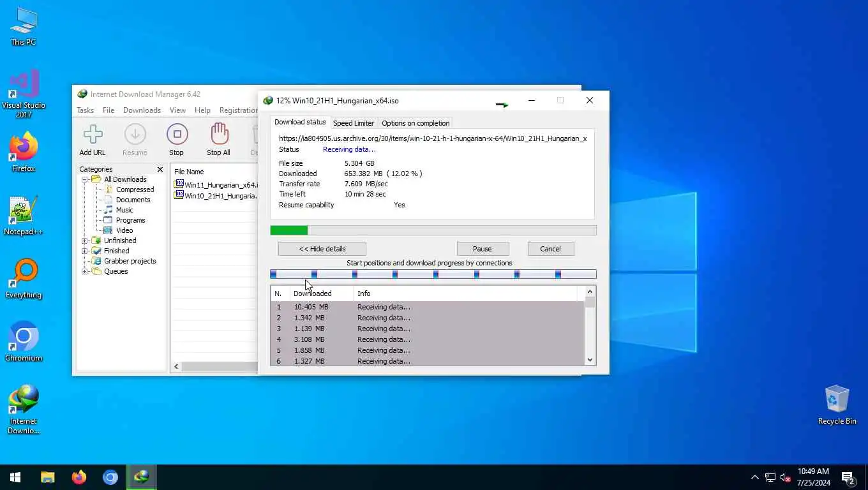Click the Hide details button
The height and width of the screenshot is (490, 868).
point(322,249)
